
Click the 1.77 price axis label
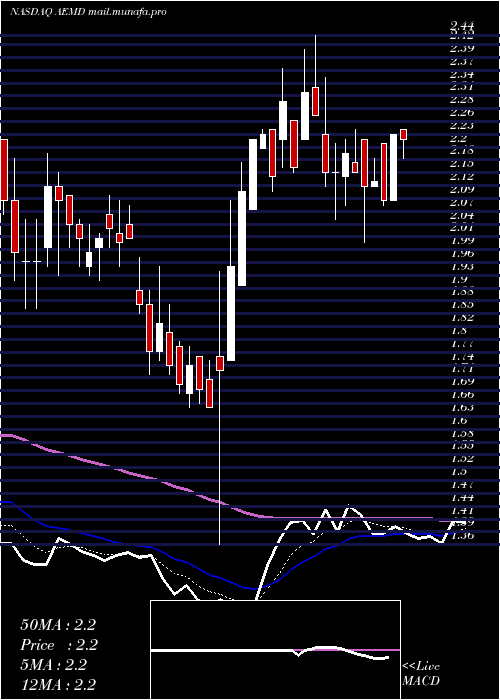tap(462, 344)
